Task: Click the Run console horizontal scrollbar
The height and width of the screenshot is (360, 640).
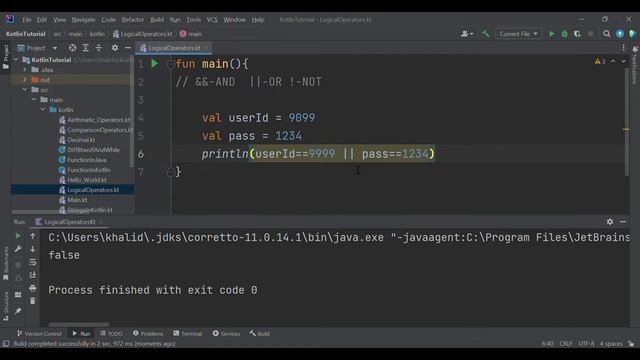Action: coord(79,325)
